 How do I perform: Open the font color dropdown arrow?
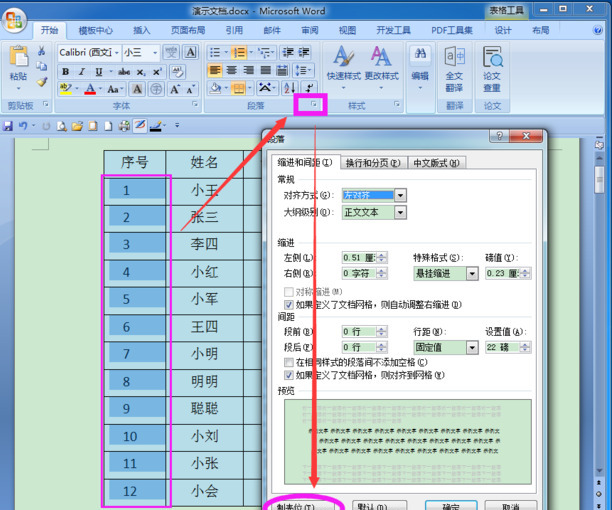pyautogui.click(x=100, y=89)
